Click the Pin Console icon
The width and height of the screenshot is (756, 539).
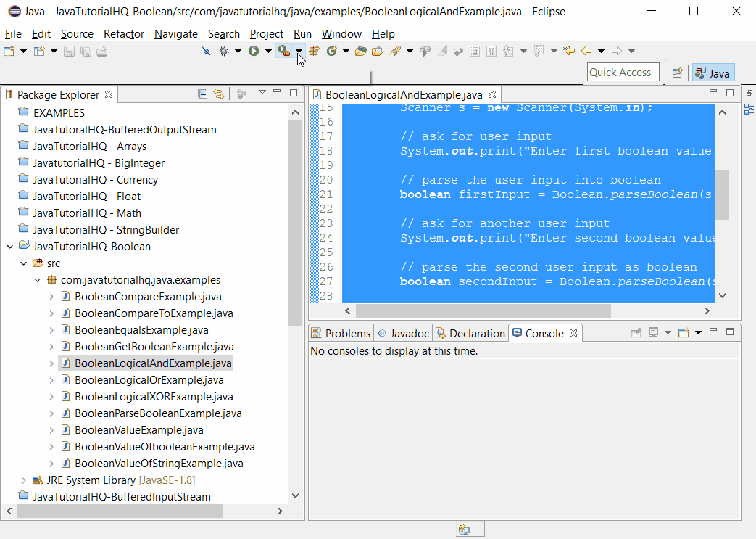(x=636, y=332)
